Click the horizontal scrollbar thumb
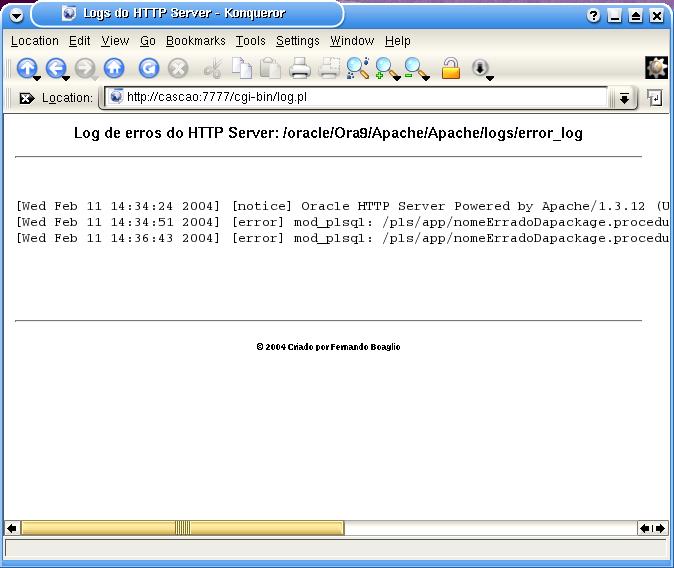The height and width of the screenshot is (568, 674). (183, 528)
